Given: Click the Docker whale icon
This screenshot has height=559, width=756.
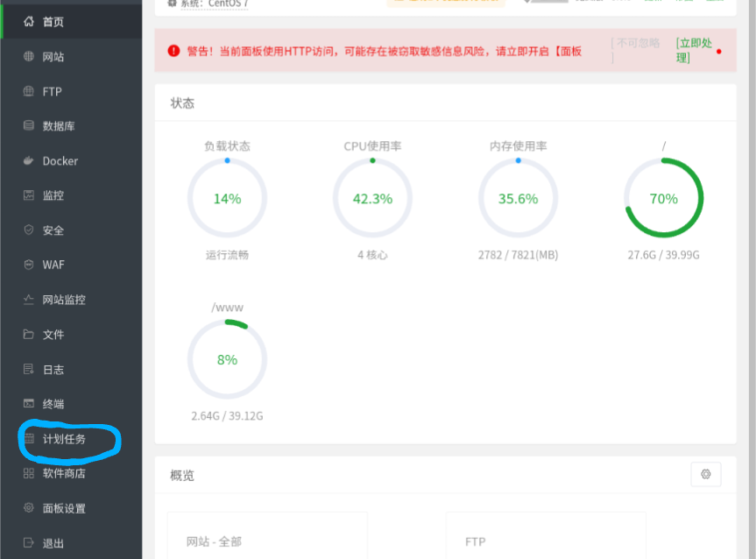Looking at the screenshot, I should [29, 161].
